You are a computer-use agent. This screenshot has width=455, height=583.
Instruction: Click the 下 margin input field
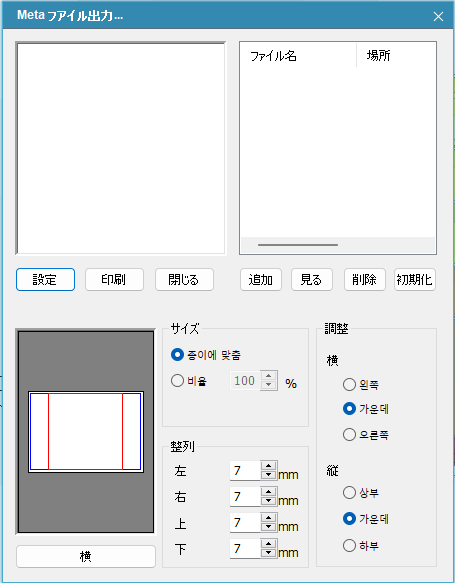click(245, 548)
